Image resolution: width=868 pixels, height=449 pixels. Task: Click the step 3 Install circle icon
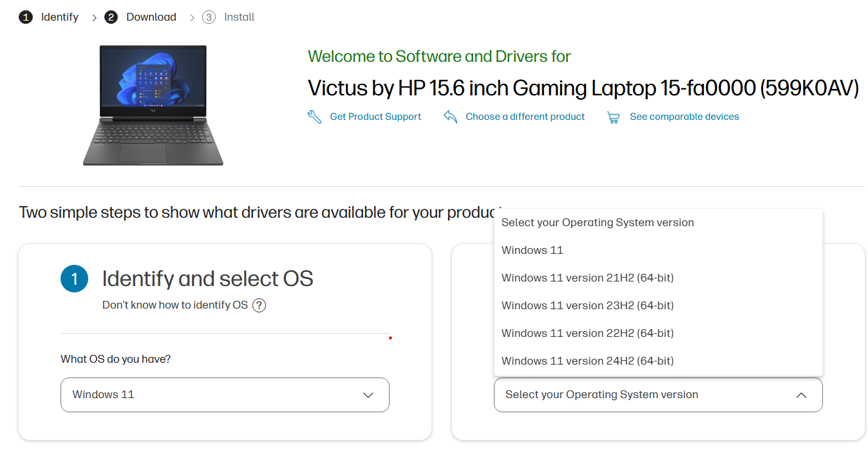coord(209,17)
